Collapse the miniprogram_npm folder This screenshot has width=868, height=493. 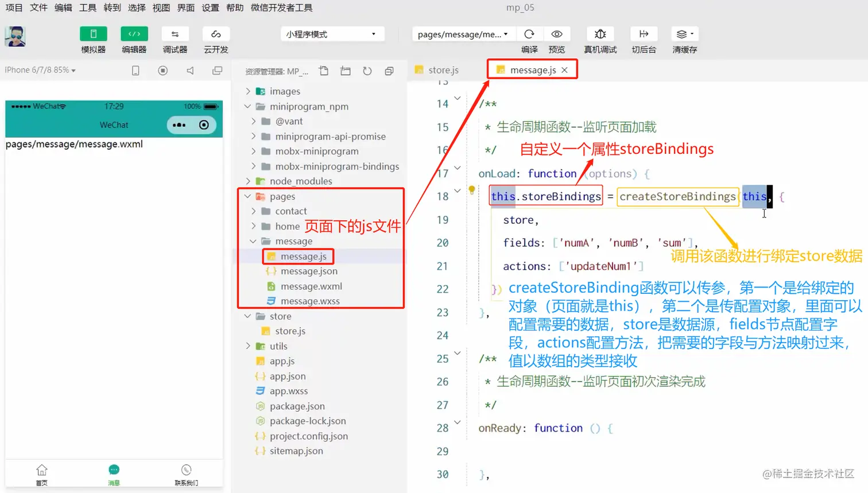(248, 106)
